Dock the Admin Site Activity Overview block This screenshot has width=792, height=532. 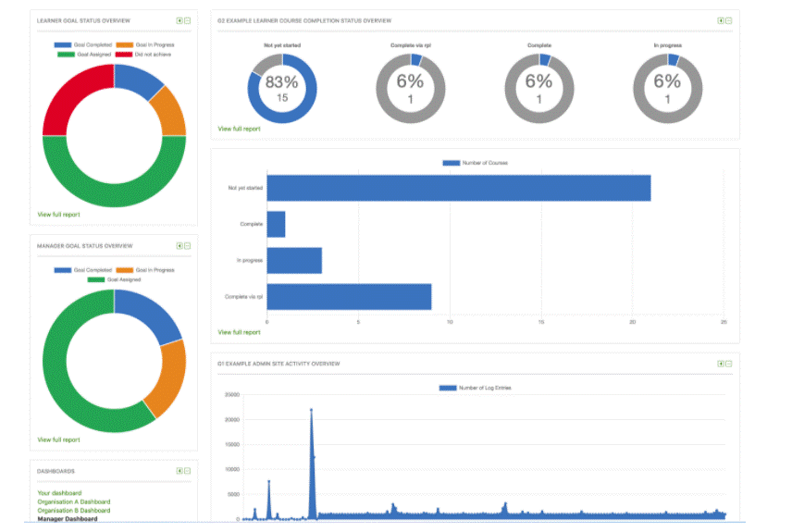(x=721, y=364)
